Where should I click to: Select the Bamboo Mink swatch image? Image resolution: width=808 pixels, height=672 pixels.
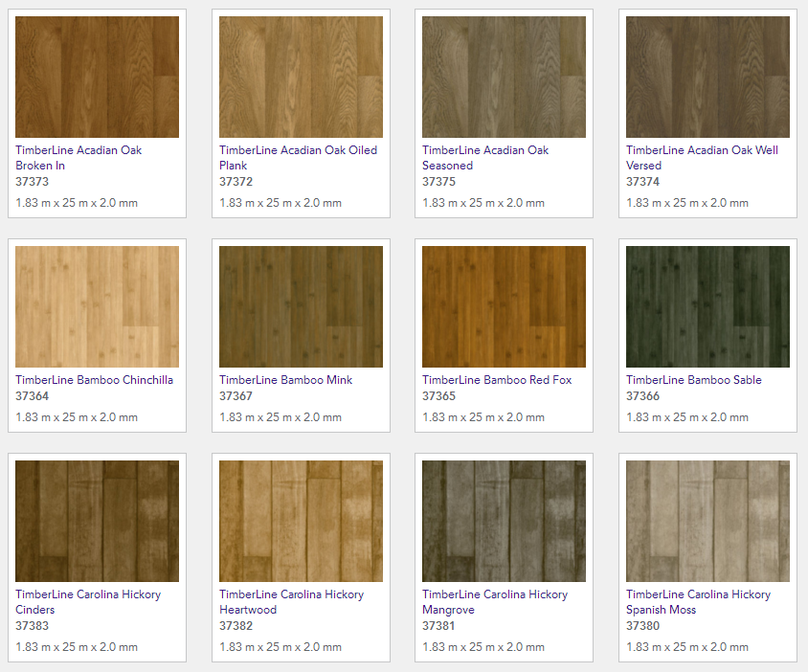click(x=301, y=306)
